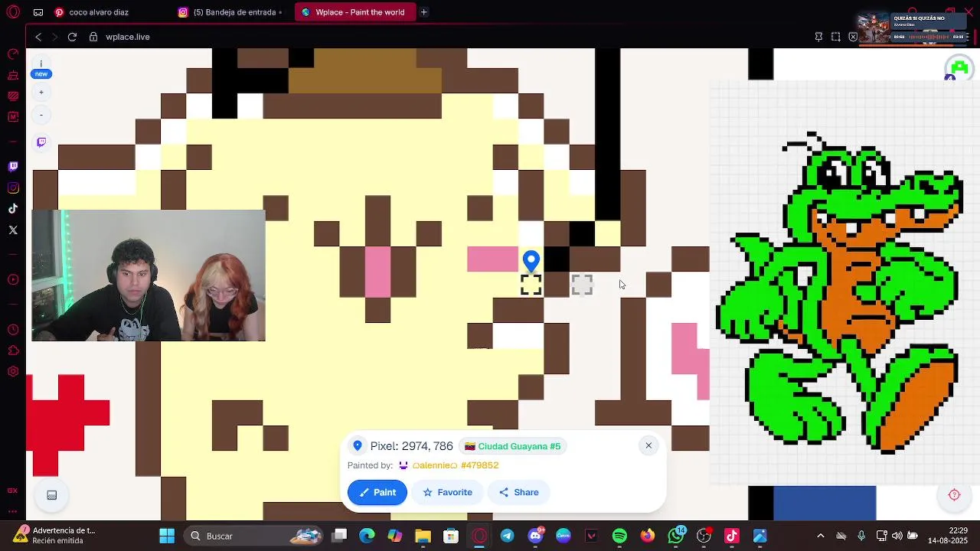Click the Favorite button
Viewport: 980px width, 551px height.
448,492
